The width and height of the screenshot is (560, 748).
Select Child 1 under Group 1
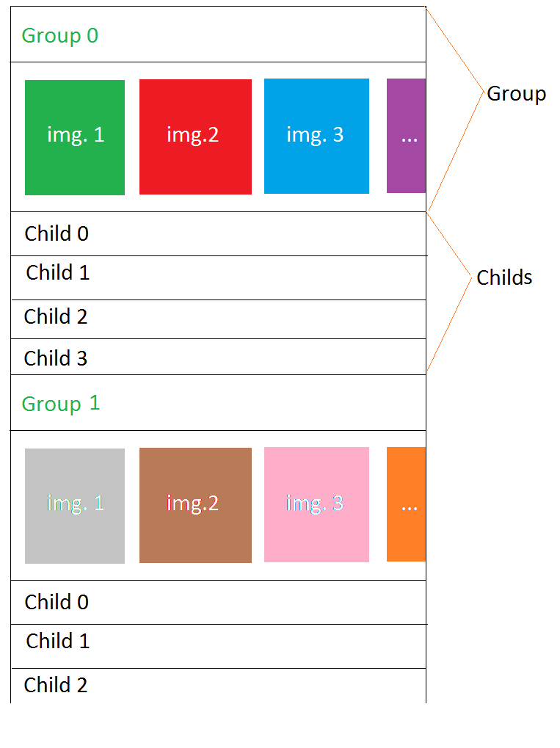pos(218,647)
